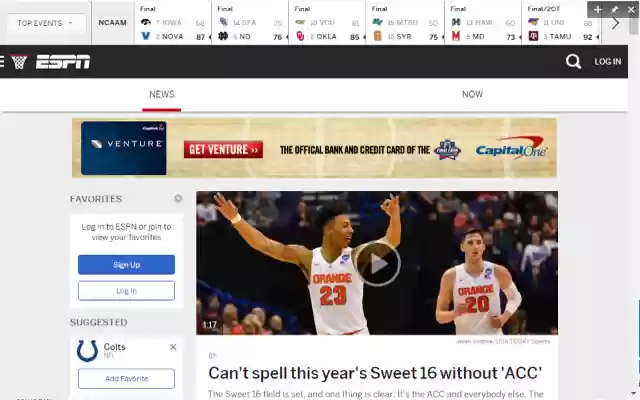Click the Syracuse logo in scoreboard
The image size is (640, 400).
coord(378,36)
